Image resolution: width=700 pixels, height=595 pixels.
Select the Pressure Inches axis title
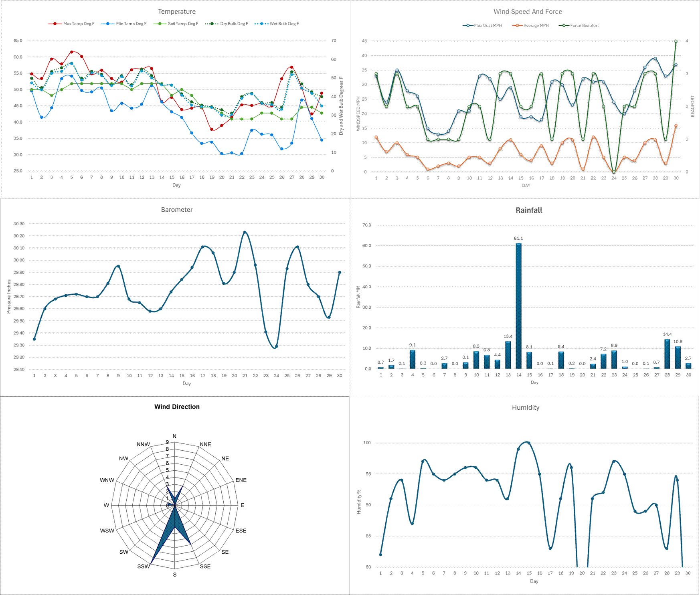tap(9, 297)
